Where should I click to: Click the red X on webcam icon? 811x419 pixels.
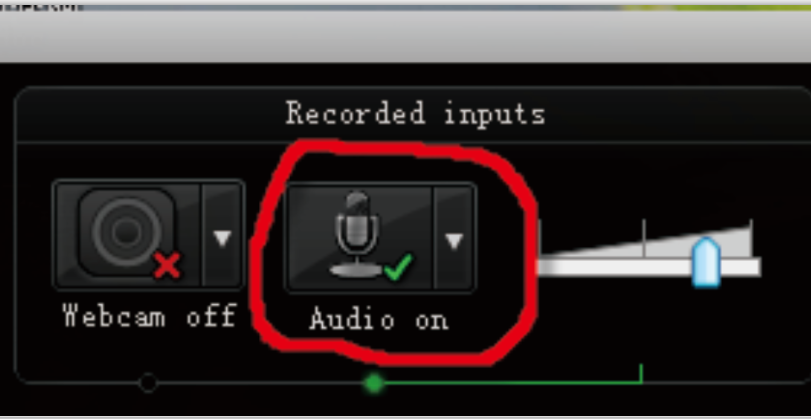pyautogui.click(x=167, y=265)
